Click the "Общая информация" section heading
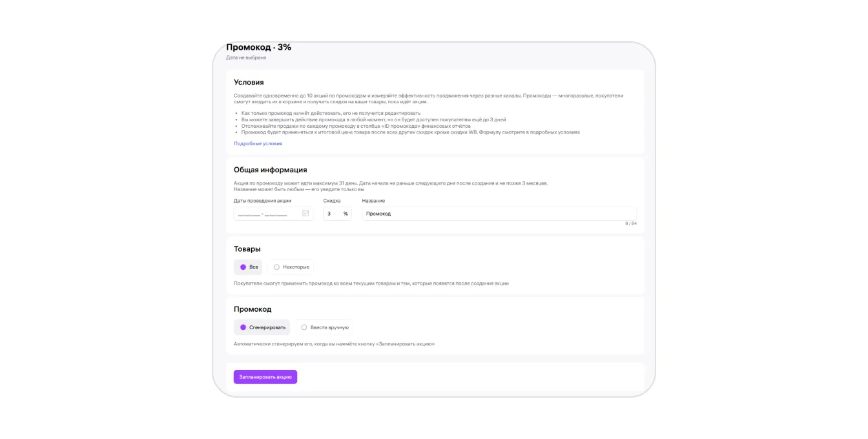This screenshot has width=868, height=439. tap(270, 170)
